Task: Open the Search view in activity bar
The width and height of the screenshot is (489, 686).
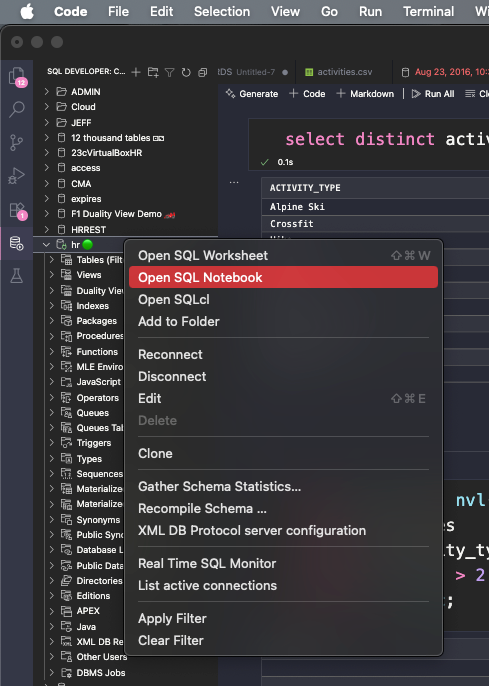Action: 17,109
